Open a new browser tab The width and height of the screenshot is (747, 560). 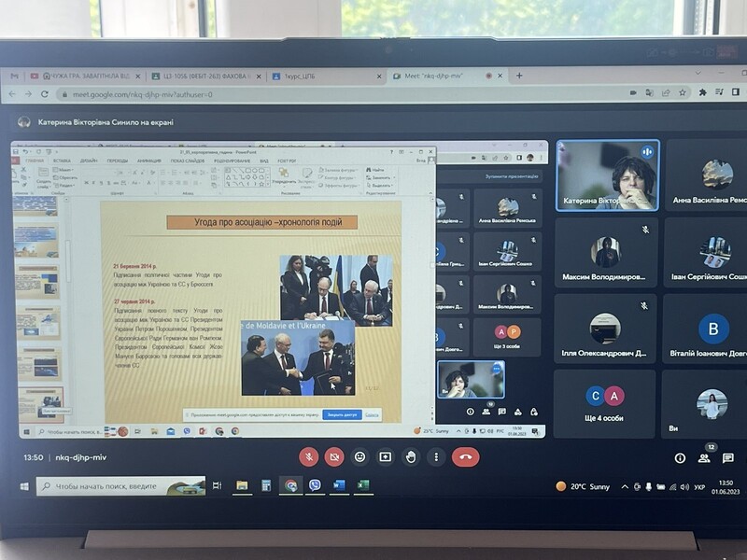pyautogui.click(x=519, y=76)
